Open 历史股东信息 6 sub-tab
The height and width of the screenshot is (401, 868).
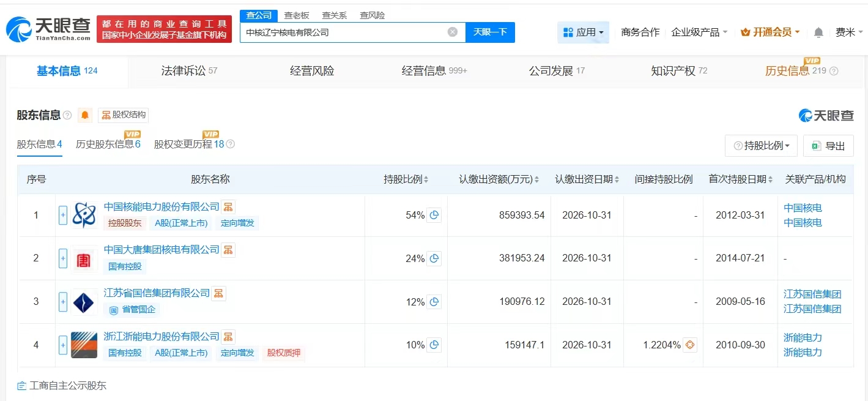tap(108, 144)
